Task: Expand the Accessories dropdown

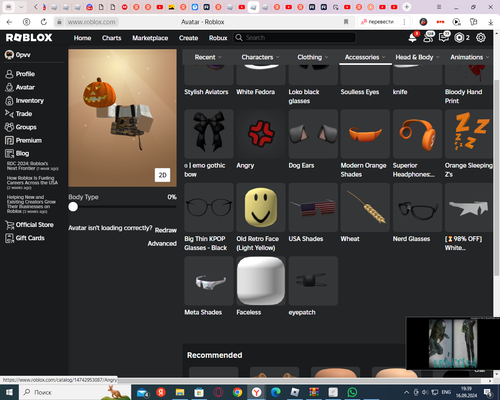Action: point(365,57)
